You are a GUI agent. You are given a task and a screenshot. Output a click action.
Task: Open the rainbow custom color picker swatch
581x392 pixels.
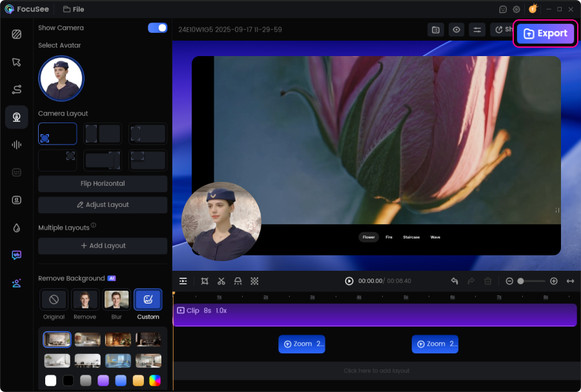pyautogui.click(x=155, y=380)
